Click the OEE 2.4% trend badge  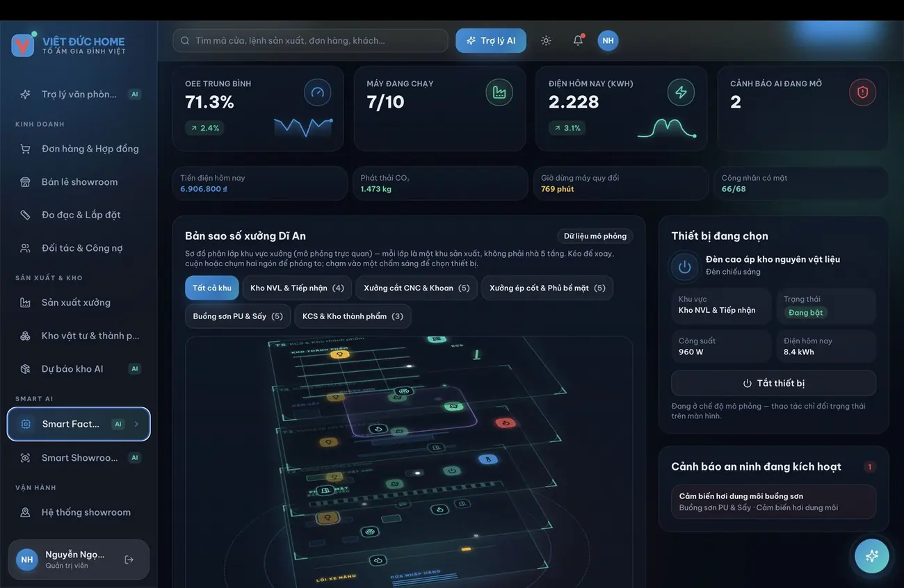click(204, 128)
